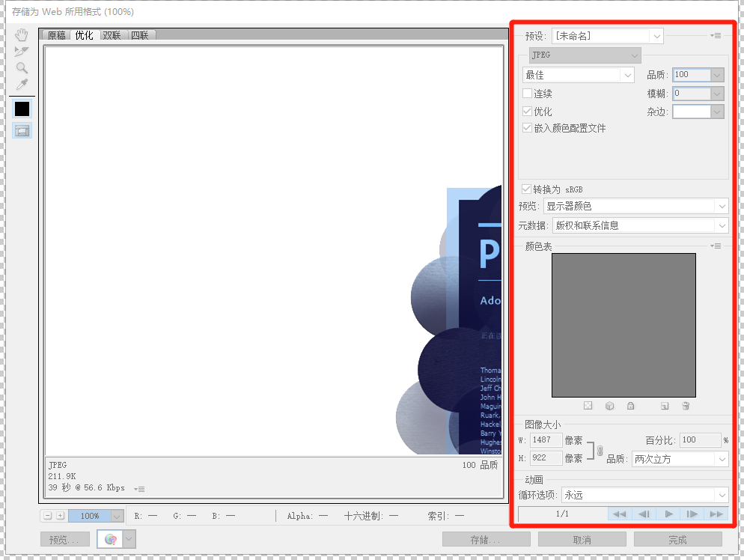
Task: Click the 预览... button
Action: pos(65,540)
